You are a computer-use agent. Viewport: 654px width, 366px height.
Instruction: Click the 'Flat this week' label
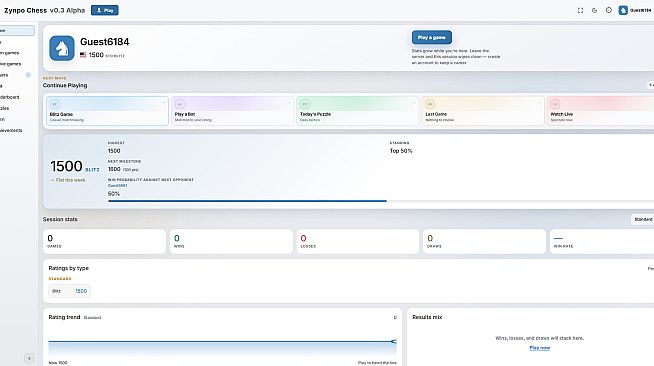point(68,180)
